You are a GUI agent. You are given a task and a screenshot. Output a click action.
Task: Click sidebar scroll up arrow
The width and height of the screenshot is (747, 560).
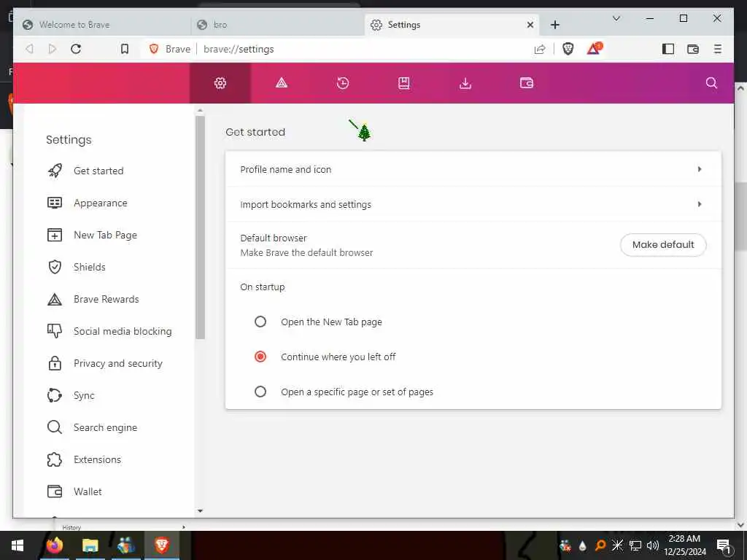(x=200, y=111)
